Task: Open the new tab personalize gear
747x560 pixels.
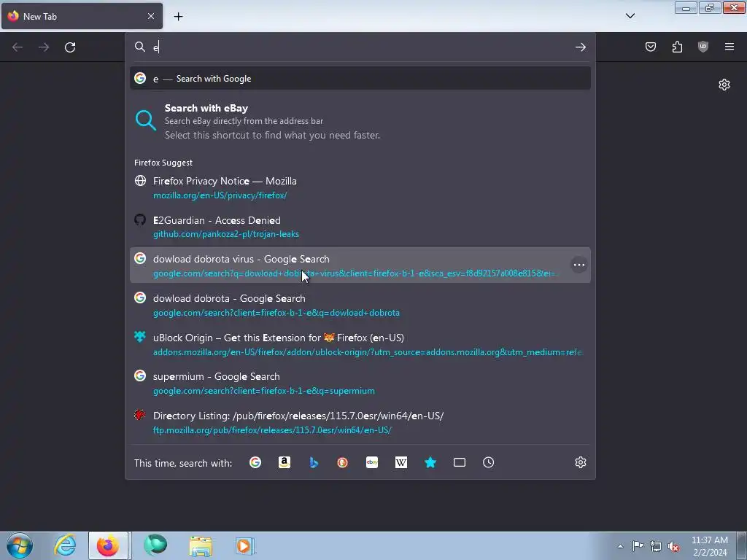Action: click(724, 85)
